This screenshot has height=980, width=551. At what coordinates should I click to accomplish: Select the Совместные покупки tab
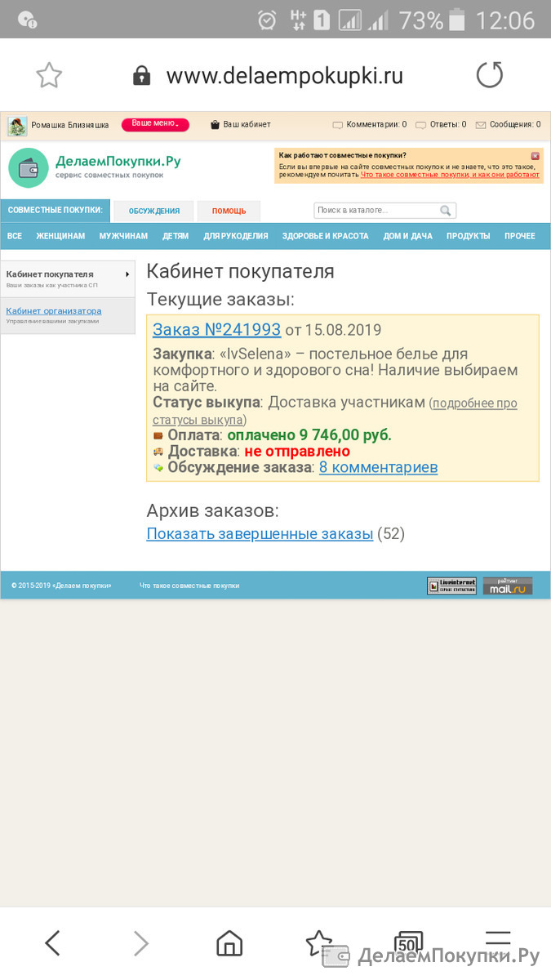coord(55,211)
